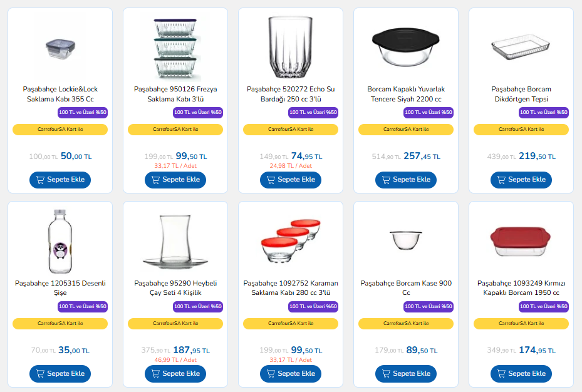Open Paşabahçe Lockie&Lock Saklama Kabı 355 Cc link
Viewport: 582px width, 392px height.
pyautogui.click(x=60, y=94)
